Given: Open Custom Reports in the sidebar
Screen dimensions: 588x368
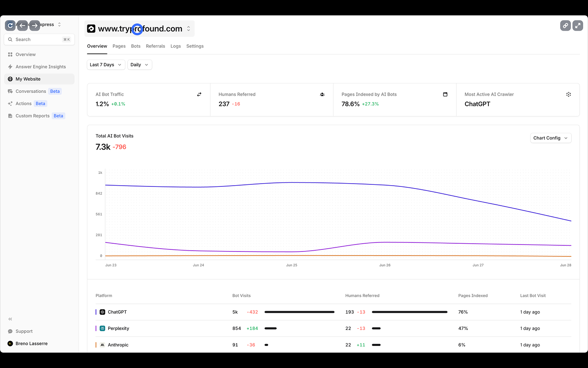Looking at the screenshot, I should click(x=39, y=116).
